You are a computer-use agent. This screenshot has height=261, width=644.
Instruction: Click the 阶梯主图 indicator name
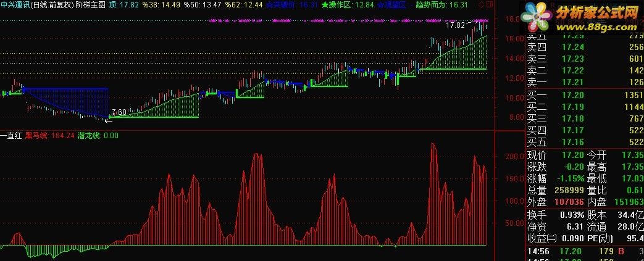click(91, 5)
